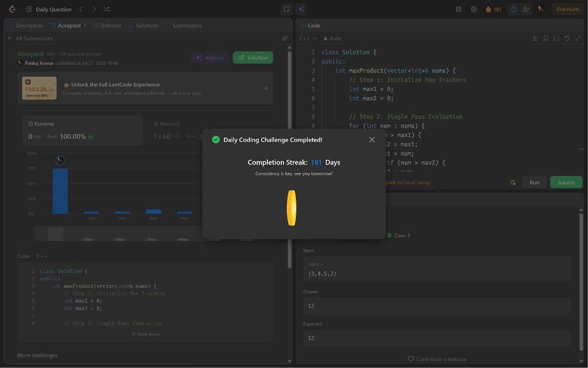Toggle the Auto lock setting
This screenshot has height=368, width=588.
[332, 38]
